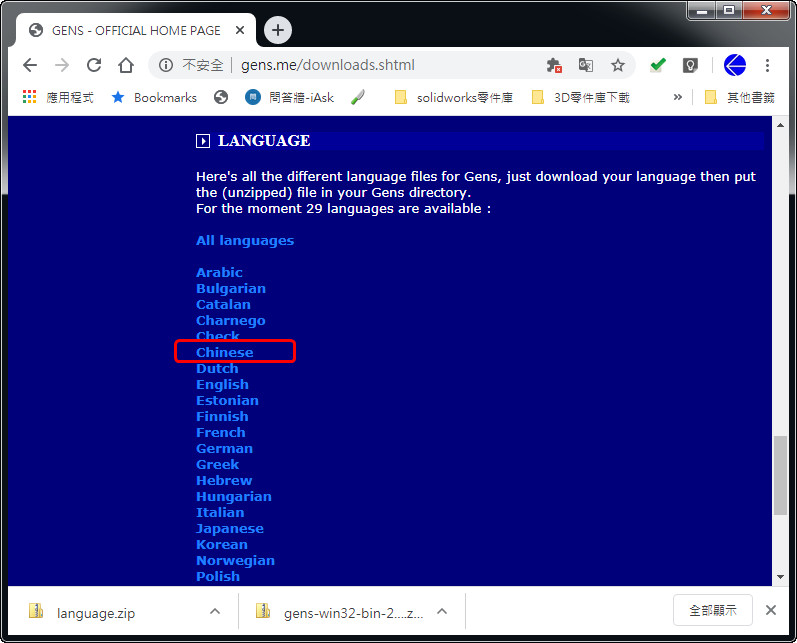Image resolution: width=797 pixels, height=643 pixels.
Task: Close the downloads bar
Action: [x=771, y=610]
